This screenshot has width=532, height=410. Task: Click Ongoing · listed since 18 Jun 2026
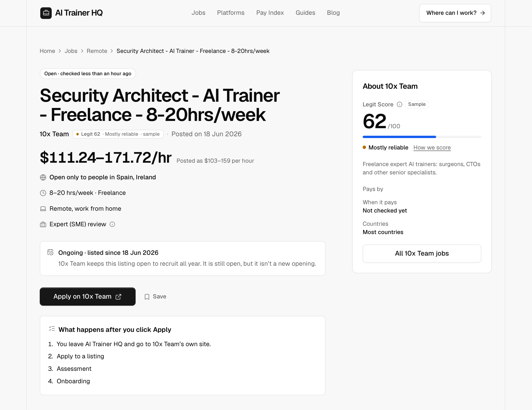108,253
